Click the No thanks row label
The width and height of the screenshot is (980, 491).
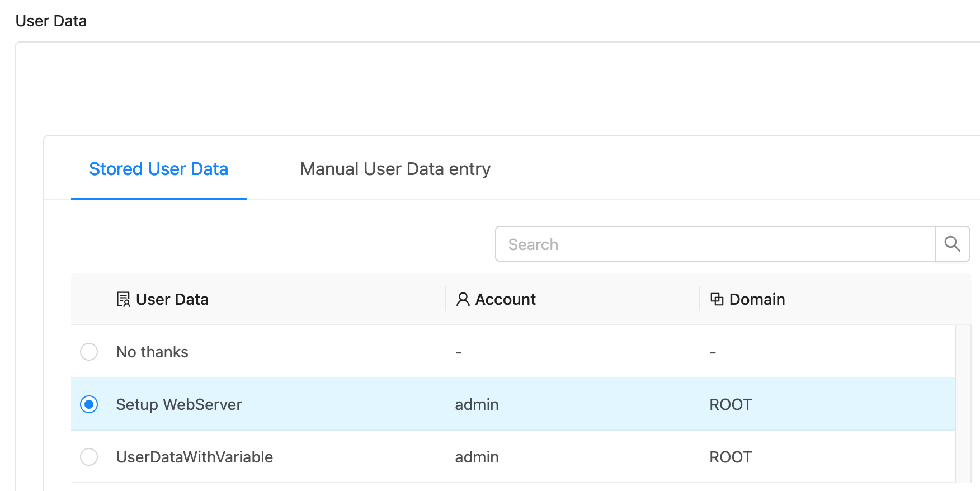pyautogui.click(x=152, y=352)
